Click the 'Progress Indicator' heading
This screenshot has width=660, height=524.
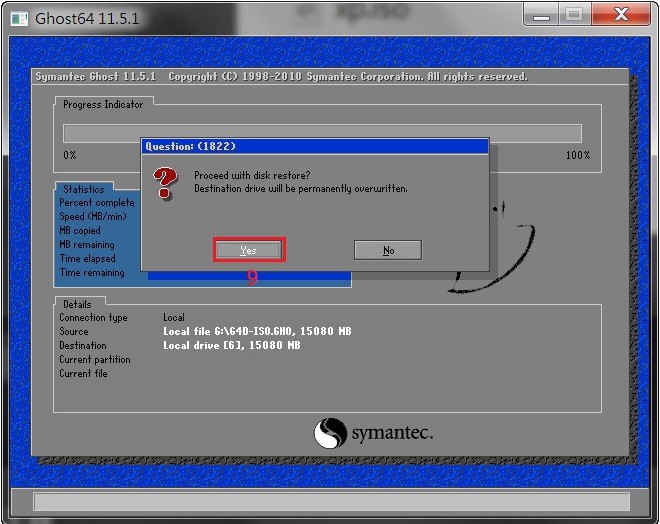[x=103, y=104]
